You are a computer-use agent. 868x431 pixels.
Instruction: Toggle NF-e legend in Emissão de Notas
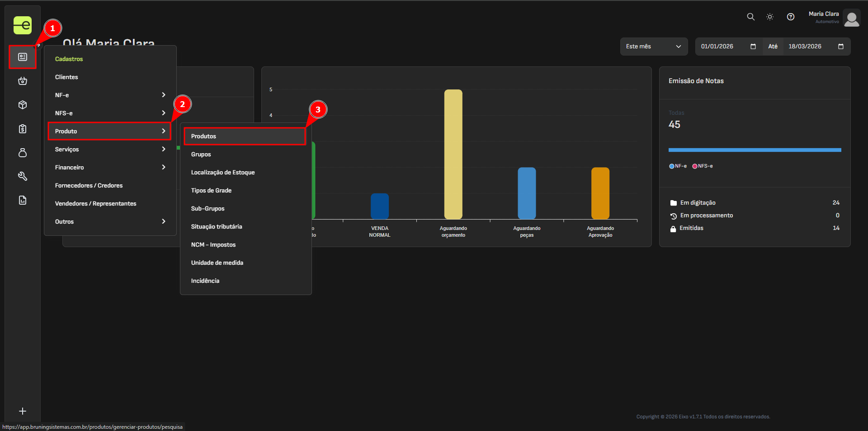[x=678, y=166]
